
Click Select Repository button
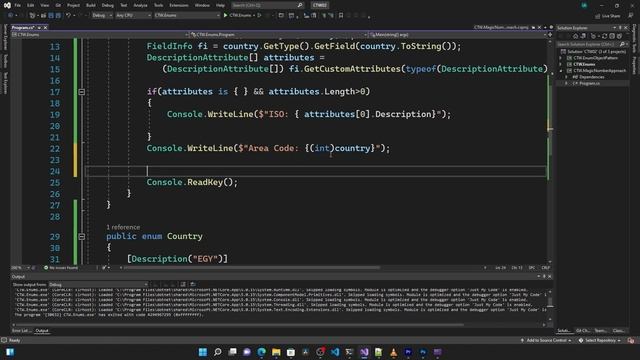click(600, 340)
